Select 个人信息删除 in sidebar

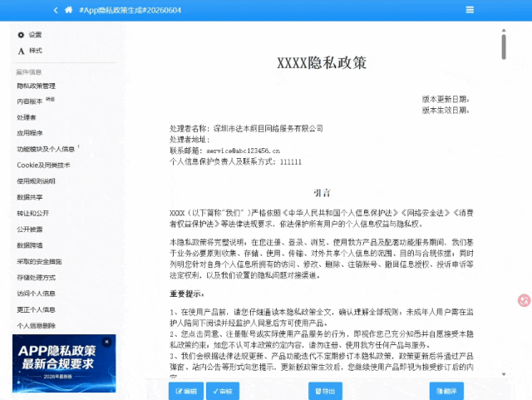[37, 326]
